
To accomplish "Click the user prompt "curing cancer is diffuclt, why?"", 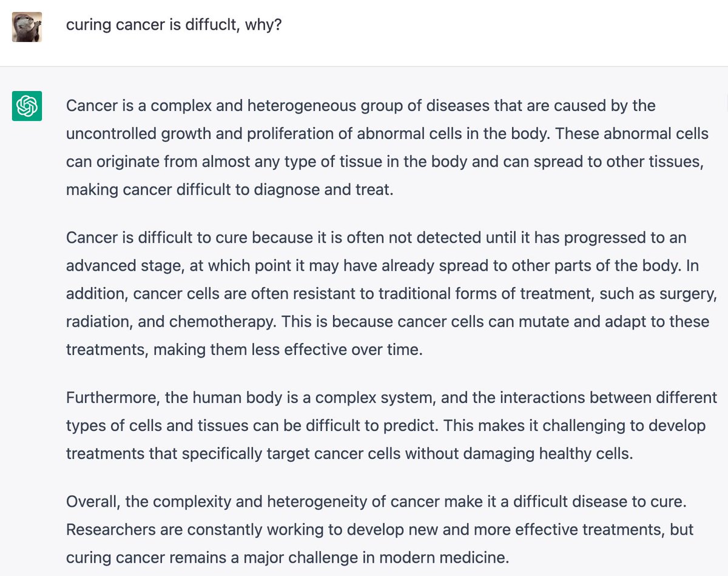I will coord(174,27).
